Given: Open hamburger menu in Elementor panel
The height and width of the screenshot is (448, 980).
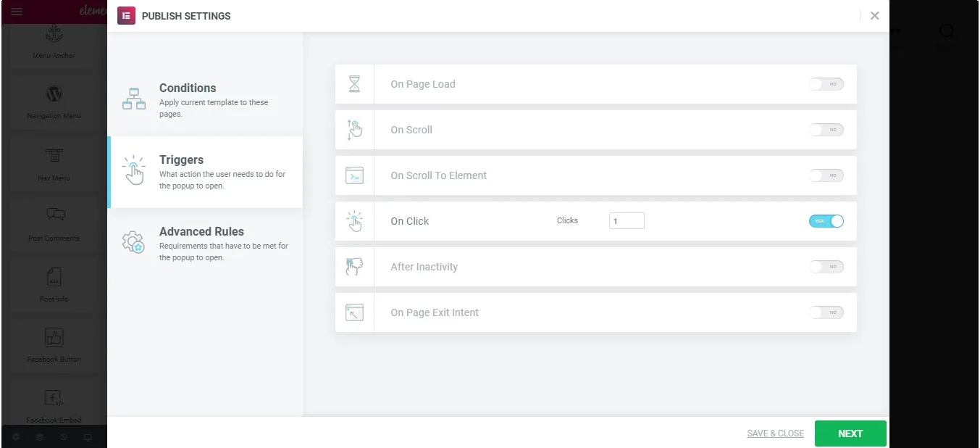Looking at the screenshot, I should click(x=17, y=12).
